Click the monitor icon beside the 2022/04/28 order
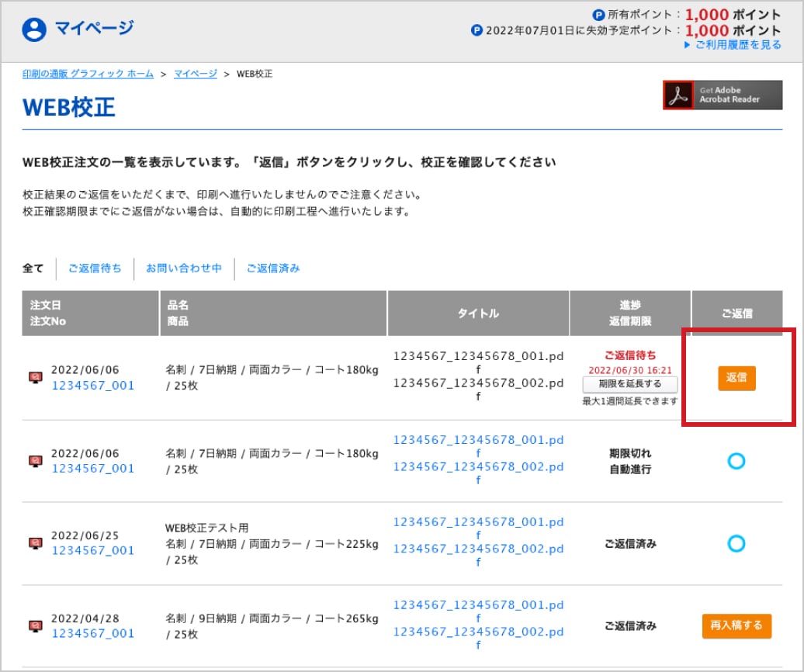Viewport: 804px width, 672px height. (35, 625)
